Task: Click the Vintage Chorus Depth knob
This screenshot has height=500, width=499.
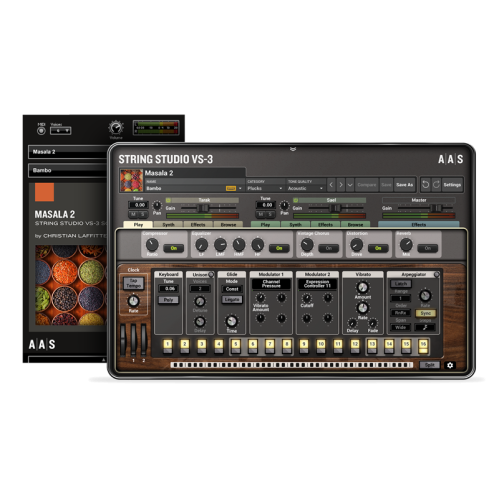Action: click(307, 245)
